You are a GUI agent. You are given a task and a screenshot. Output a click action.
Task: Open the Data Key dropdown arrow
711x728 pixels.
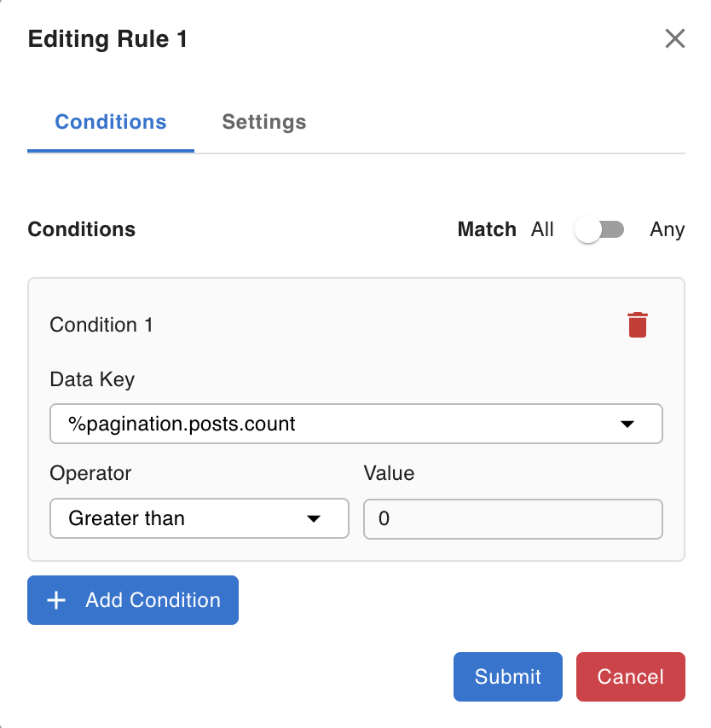point(627,424)
